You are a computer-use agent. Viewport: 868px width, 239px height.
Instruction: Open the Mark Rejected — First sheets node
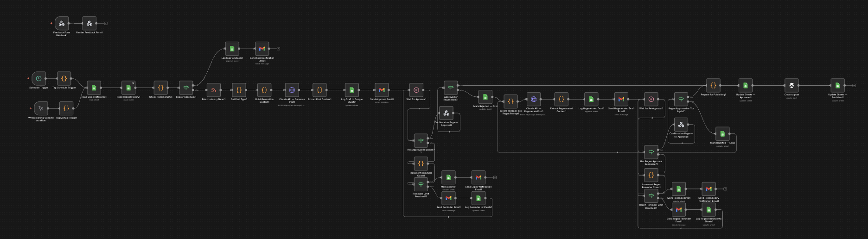click(x=485, y=97)
